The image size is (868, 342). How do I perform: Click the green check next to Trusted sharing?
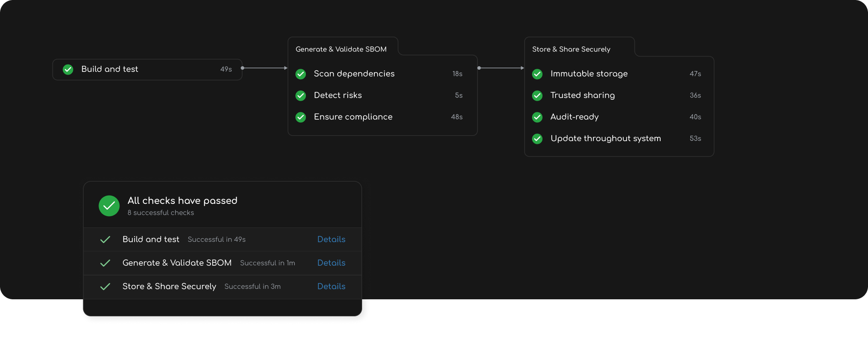pos(537,95)
